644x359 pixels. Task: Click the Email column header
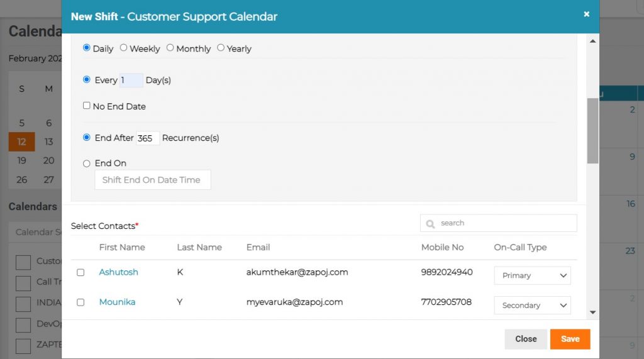(x=258, y=247)
